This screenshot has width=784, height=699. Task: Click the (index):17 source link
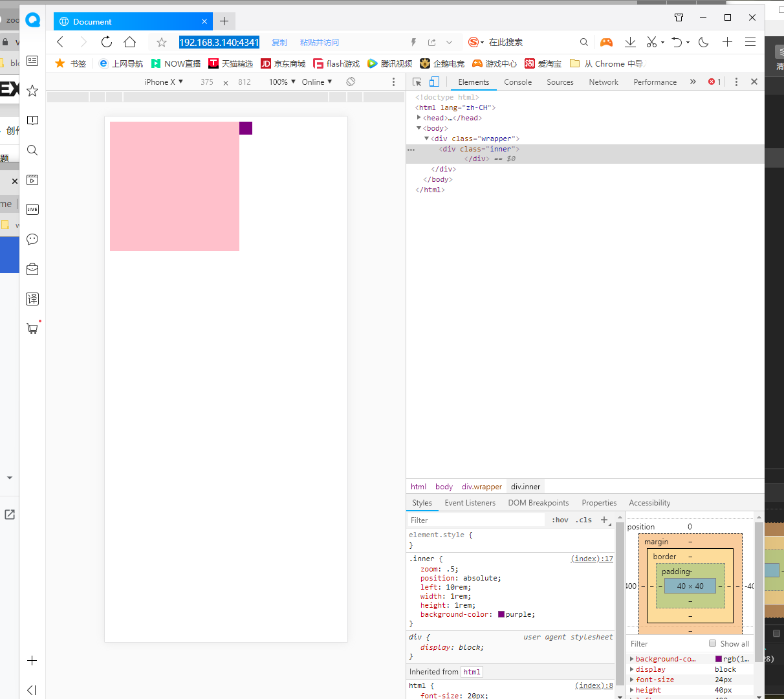592,559
